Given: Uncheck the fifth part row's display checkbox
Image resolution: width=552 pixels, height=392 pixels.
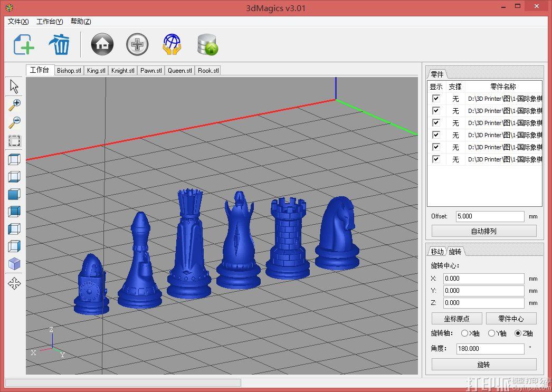Looking at the screenshot, I should (436, 147).
